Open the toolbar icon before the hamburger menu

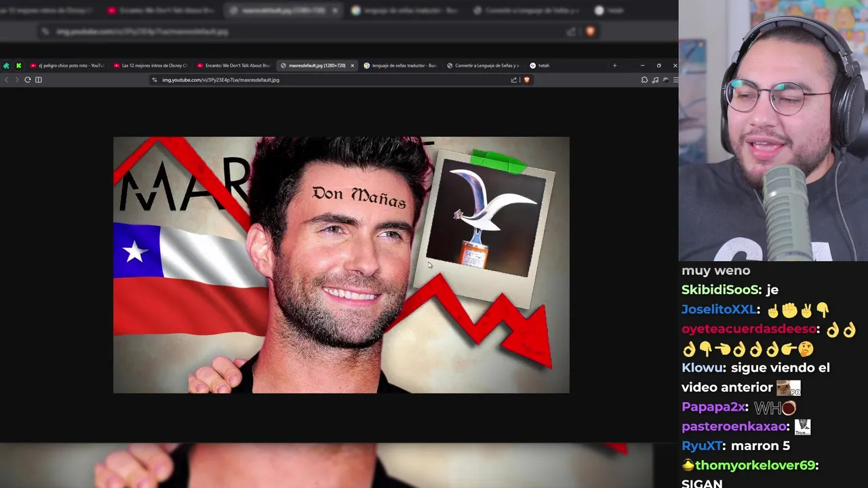[666, 80]
